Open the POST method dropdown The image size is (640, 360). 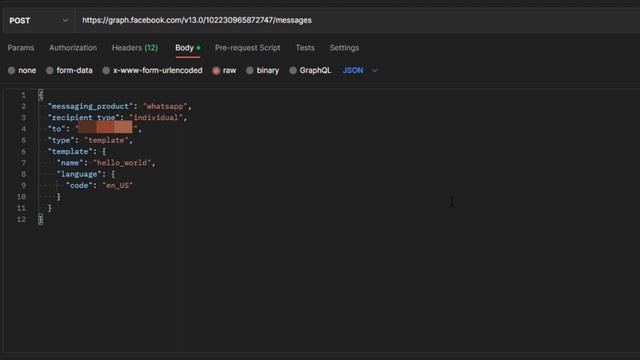(x=38, y=20)
